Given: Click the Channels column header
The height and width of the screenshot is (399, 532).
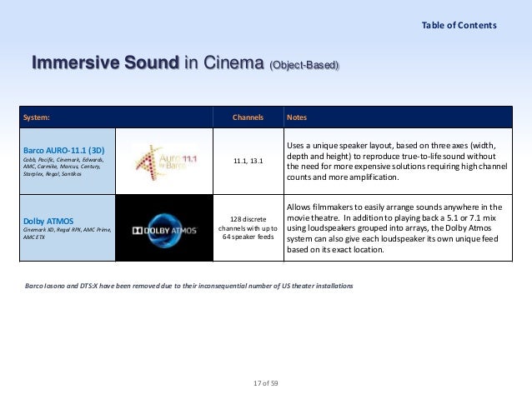Looking at the screenshot, I should [248, 117].
